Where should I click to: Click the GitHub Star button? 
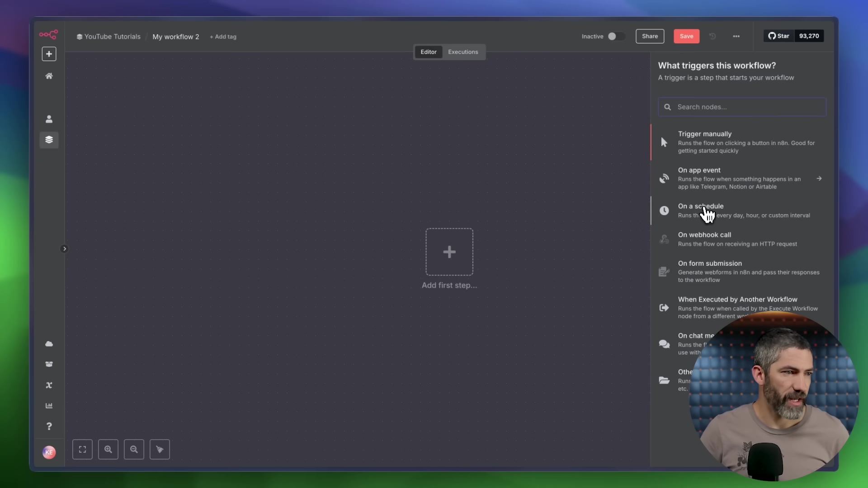click(x=778, y=36)
